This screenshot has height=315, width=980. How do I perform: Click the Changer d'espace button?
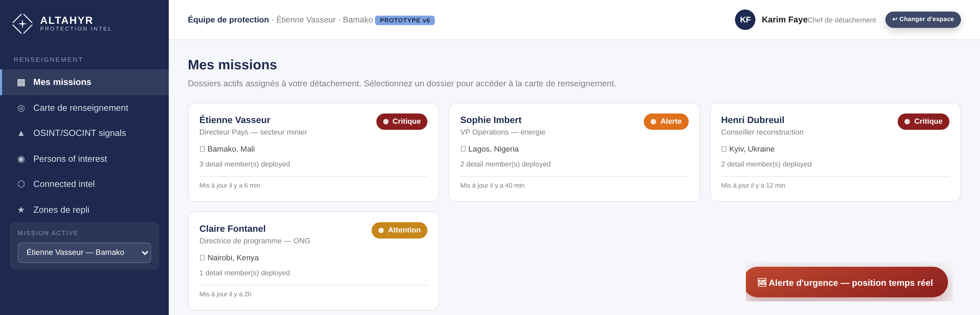[922, 19]
